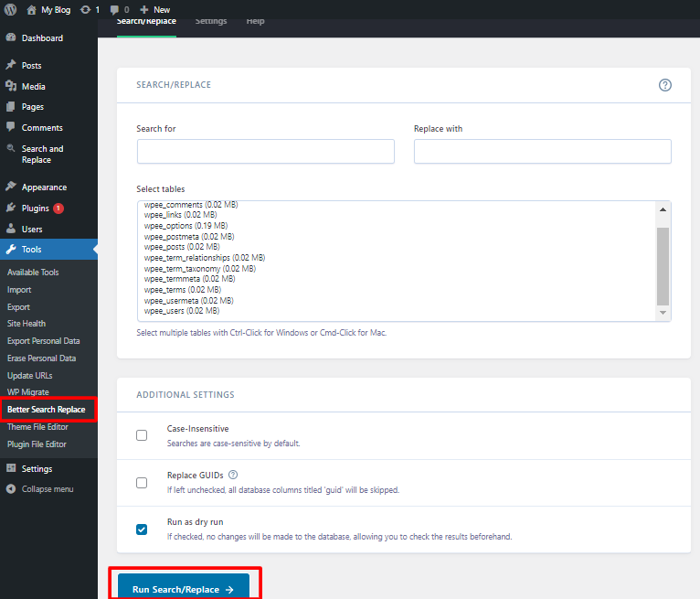Click the Dashboard gauge icon

11,37
